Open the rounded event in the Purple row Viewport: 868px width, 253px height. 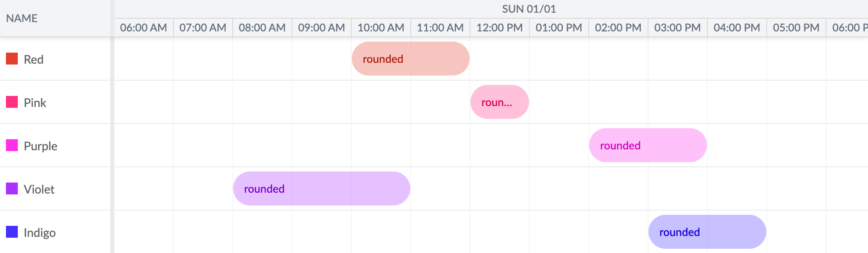coord(647,145)
